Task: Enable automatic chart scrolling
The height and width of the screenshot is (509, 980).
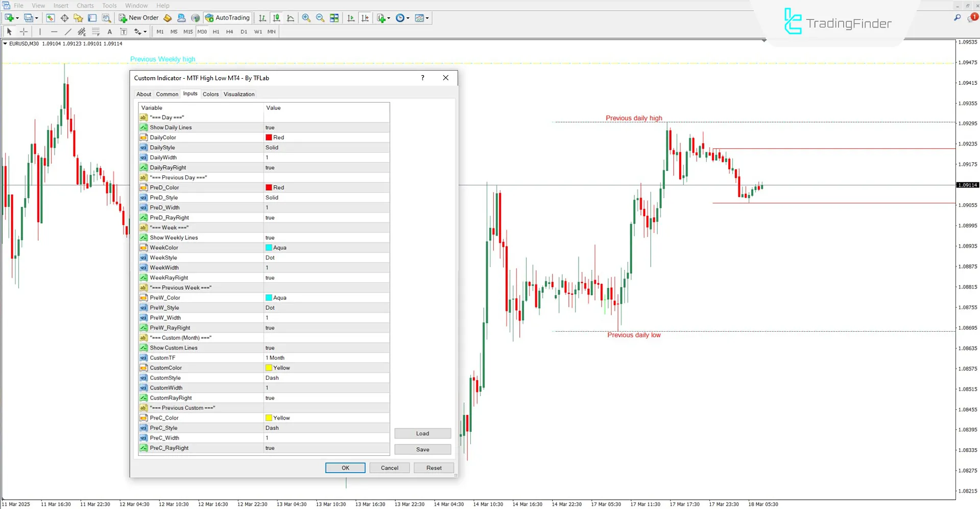Action: 351,18
